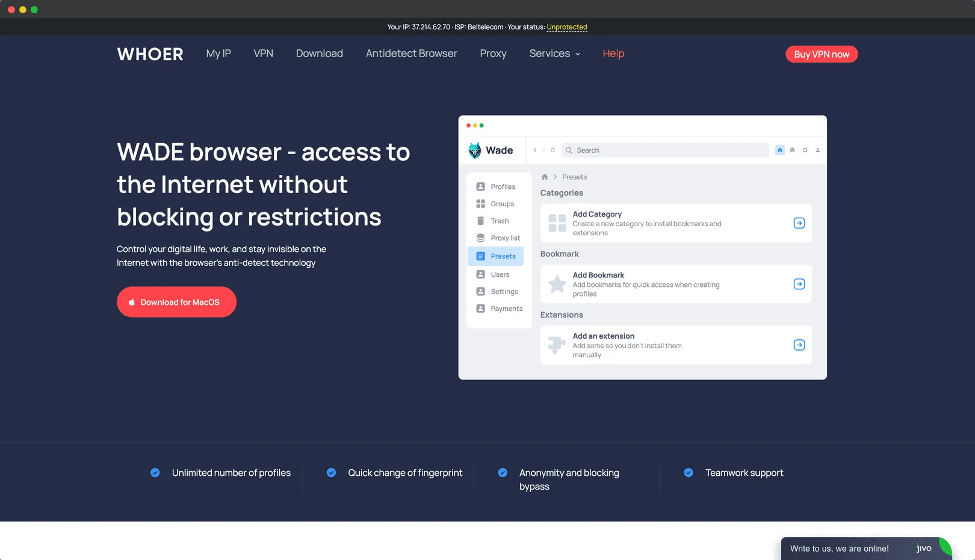
Task: Click the Wade Search field
Action: pyautogui.click(x=665, y=150)
